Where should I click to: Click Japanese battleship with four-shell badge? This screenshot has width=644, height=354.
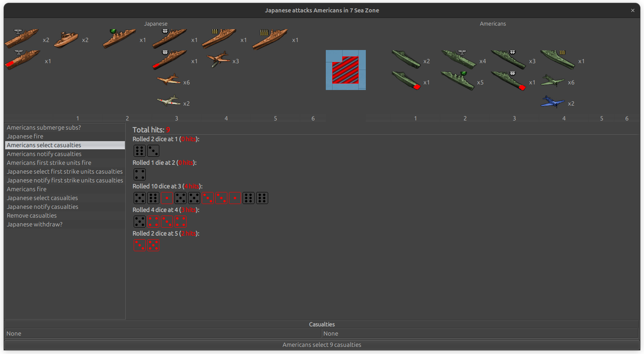(x=270, y=39)
